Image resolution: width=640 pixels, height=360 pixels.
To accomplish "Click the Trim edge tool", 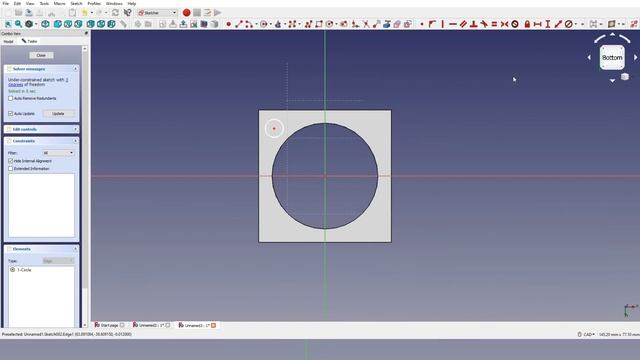I will (366, 24).
